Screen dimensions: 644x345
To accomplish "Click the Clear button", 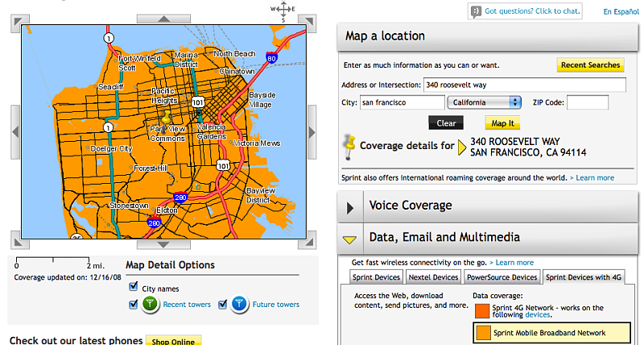I will [446, 123].
